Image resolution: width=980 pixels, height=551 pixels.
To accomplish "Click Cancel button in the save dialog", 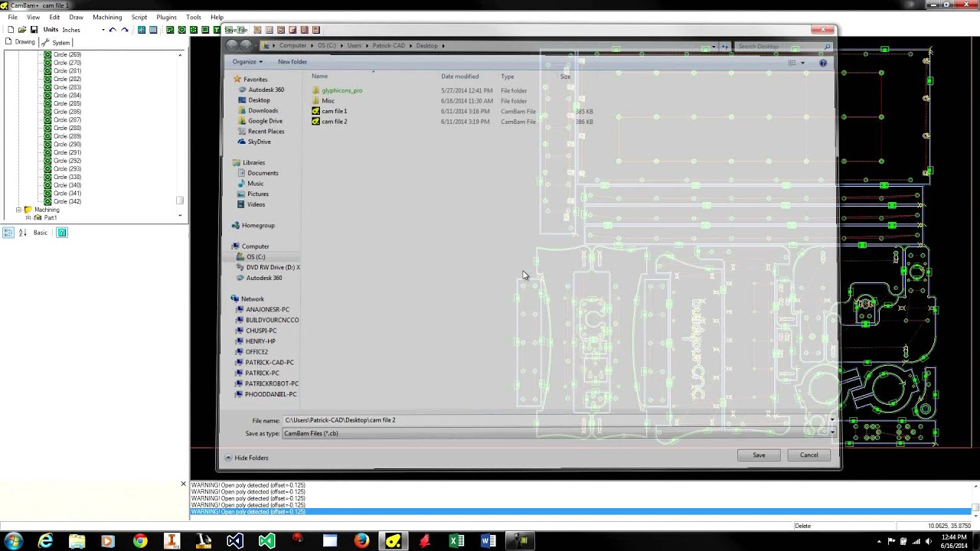I will tap(808, 455).
